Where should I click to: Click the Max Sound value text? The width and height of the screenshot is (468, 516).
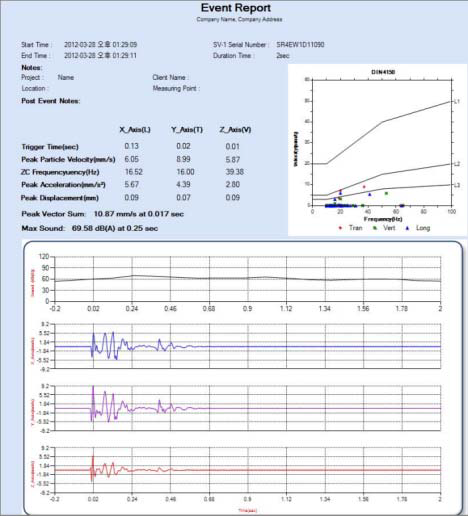pyautogui.click(x=115, y=228)
